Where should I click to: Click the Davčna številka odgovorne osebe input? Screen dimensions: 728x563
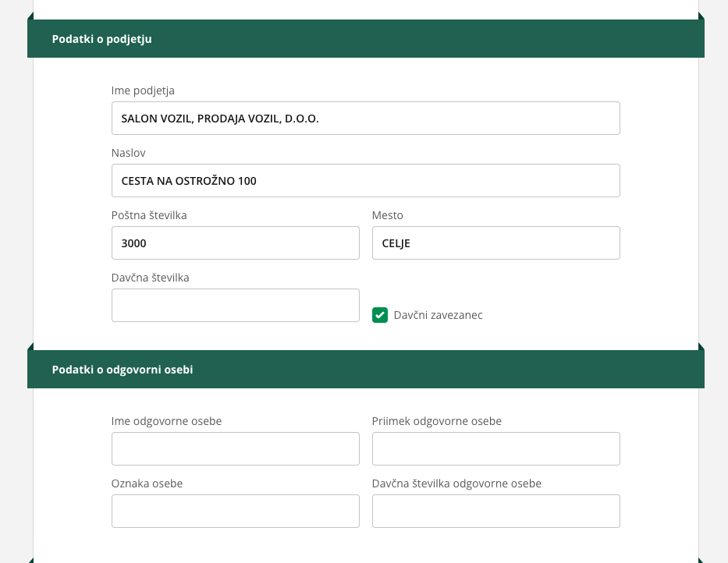click(x=495, y=512)
